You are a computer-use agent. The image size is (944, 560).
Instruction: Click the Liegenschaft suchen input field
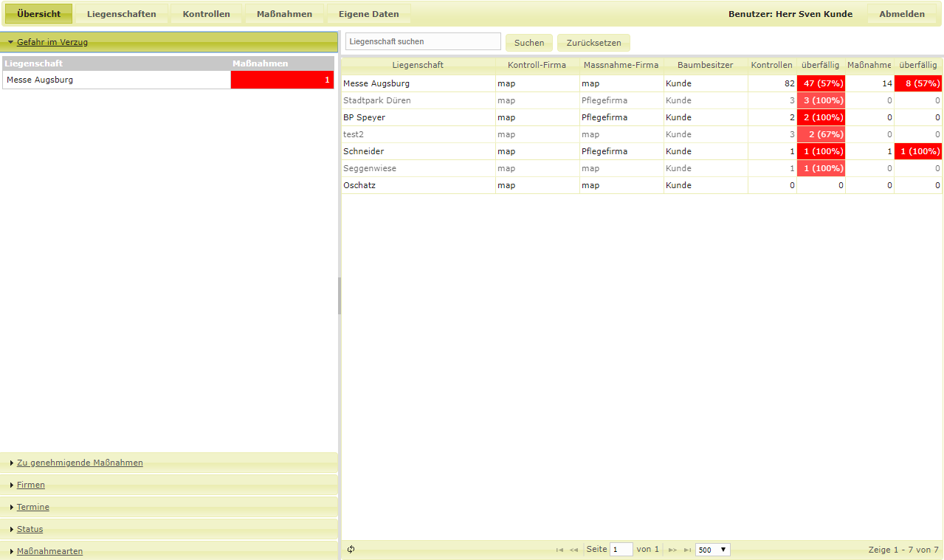(x=423, y=42)
